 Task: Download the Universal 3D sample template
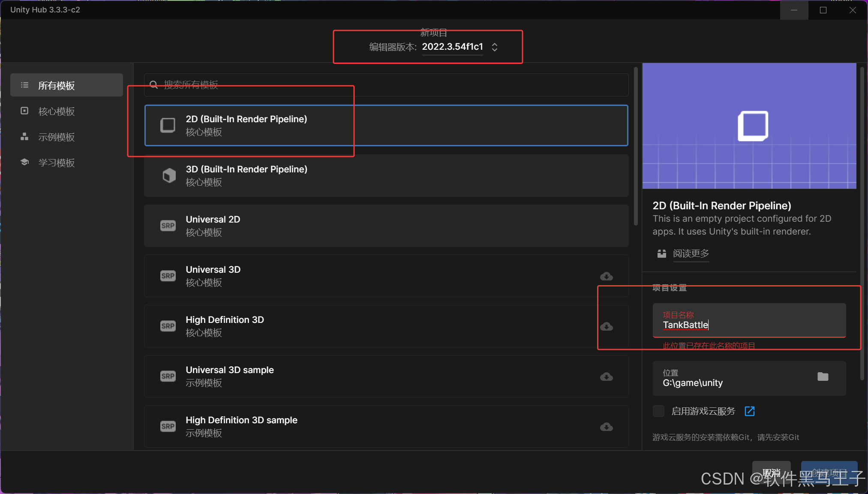[606, 377]
